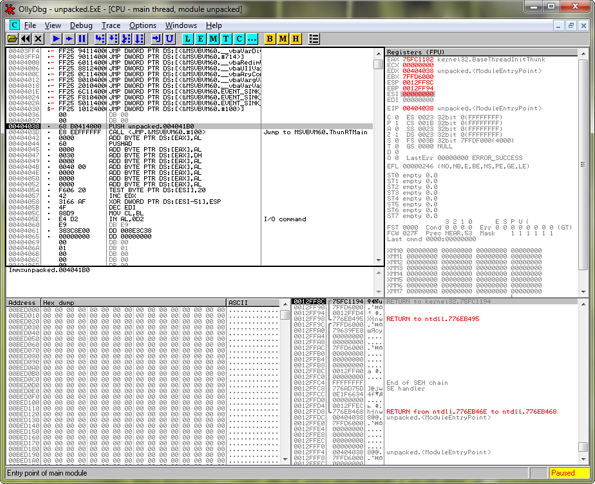The image size is (595, 484).
Task: Run the program with the play icon
Action: 56,39
